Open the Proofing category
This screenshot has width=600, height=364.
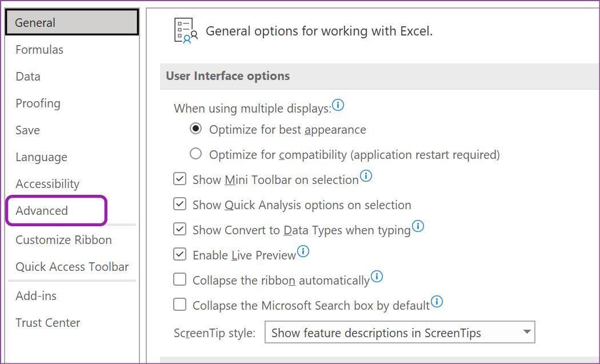[38, 103]
